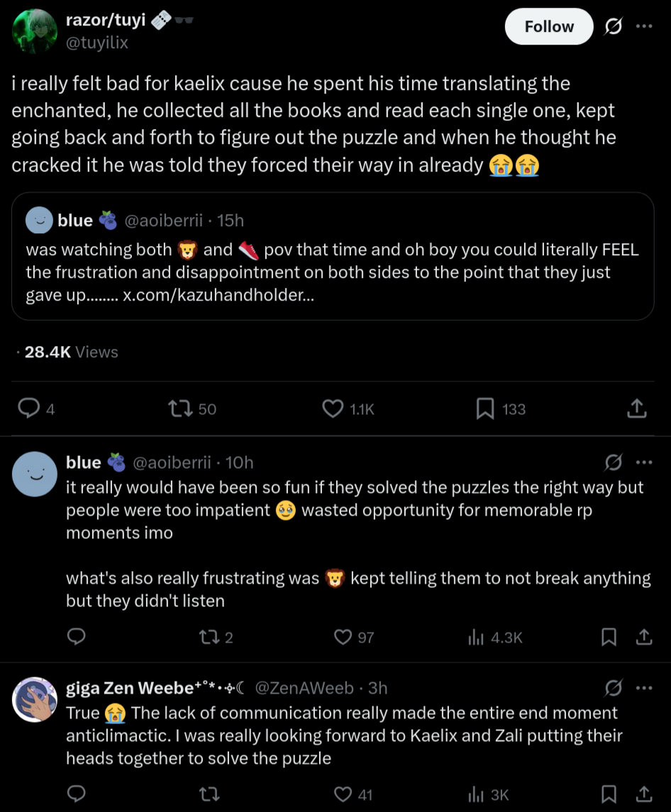Repost giga Zen Weebe's reply
The width and height of the screenshot is (671, 812).
click(209, 794)
